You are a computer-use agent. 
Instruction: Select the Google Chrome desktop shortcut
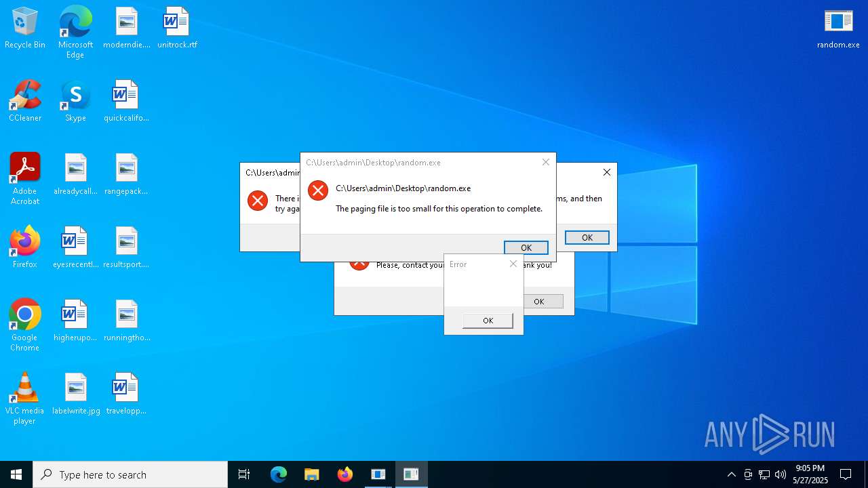(x=25, y=325)
